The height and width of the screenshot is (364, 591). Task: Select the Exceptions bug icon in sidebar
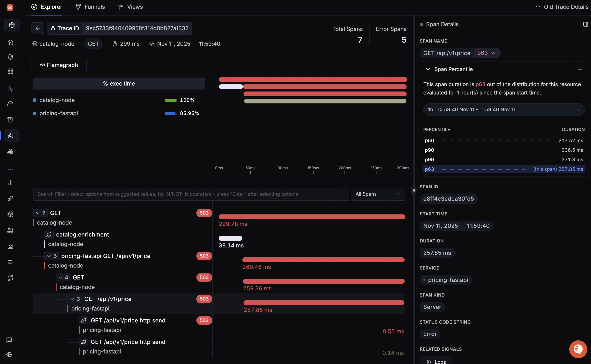tap(11, 214)
